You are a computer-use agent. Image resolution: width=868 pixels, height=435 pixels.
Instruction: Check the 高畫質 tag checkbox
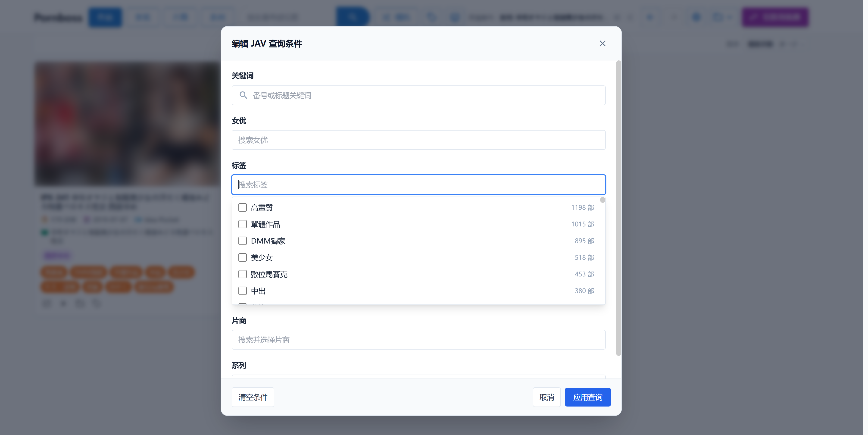pos(243,208)
